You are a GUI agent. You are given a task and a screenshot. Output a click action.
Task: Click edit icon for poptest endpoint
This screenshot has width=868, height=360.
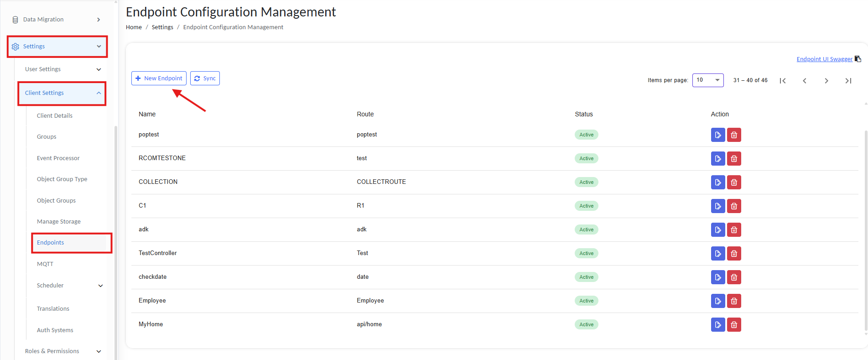(x=717, y=135)
